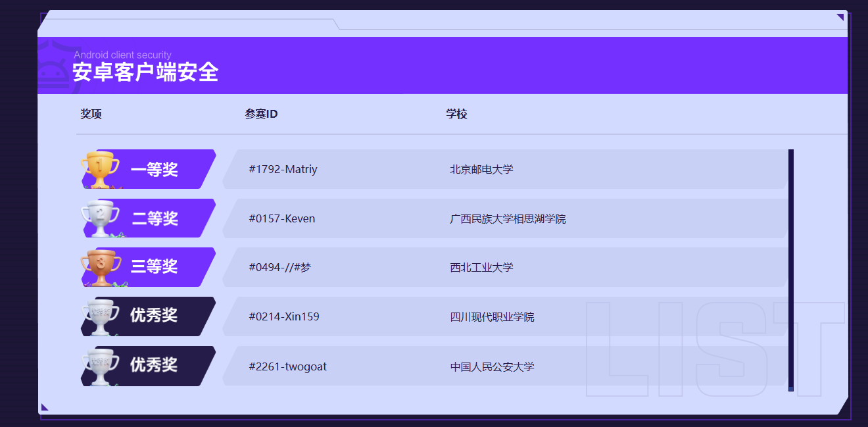Select the 优秀奖 badge for #0214-Xin159
The image size is (868, 427).
(x=149, y=316)
